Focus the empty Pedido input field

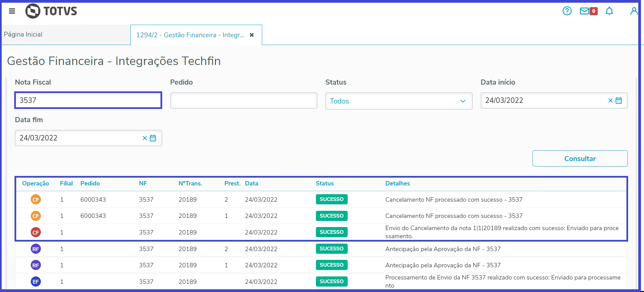tap(244, 100)
